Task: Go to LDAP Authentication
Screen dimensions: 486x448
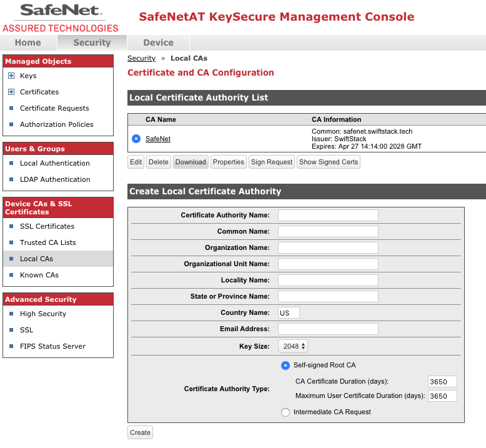Action: click(x=55, y=179)
